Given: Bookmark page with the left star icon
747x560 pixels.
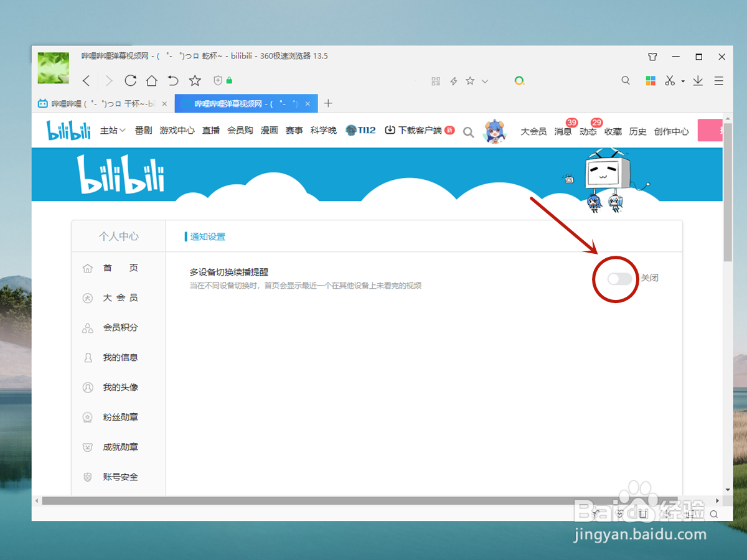Looking at the screenshot, I should 195,80.
